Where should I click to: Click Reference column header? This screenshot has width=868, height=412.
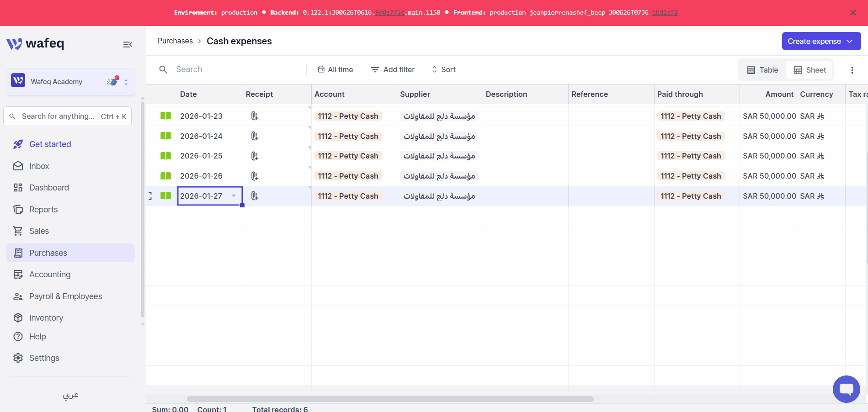pos(611,94)
